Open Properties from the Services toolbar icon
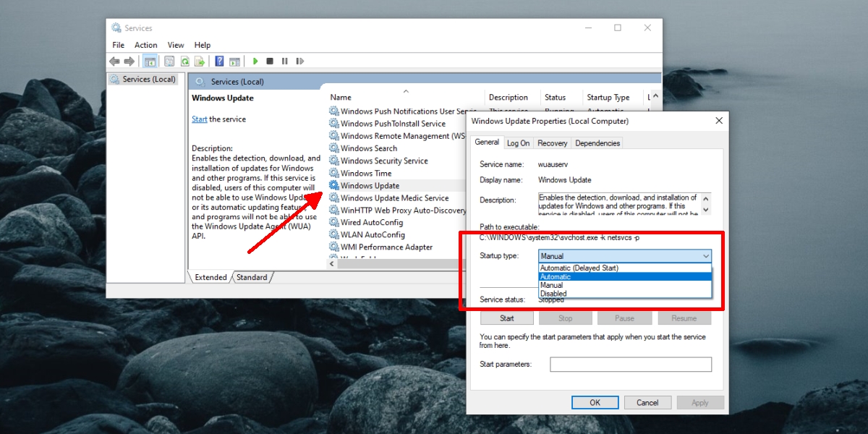This screenshot has height=434, width=868. [169, 61]
